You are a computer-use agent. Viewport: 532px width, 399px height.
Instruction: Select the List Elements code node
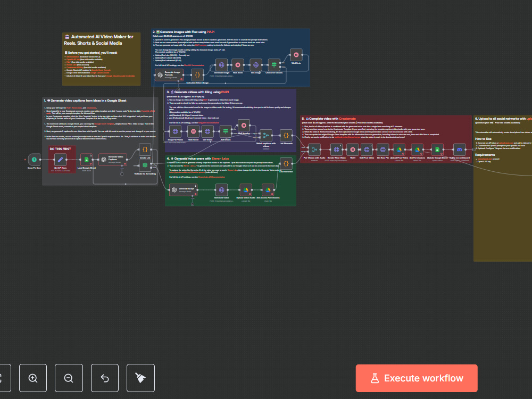(x=286, y=135)
